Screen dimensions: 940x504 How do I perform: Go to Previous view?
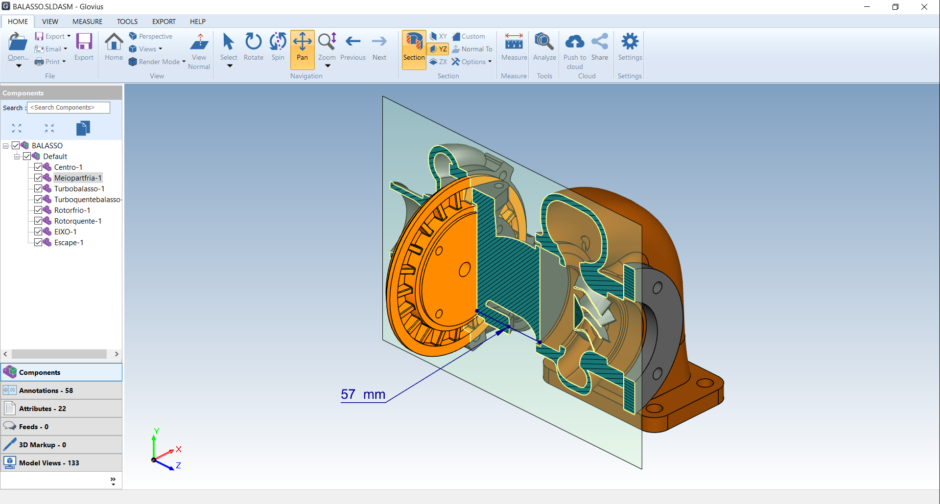pos(352,47)
